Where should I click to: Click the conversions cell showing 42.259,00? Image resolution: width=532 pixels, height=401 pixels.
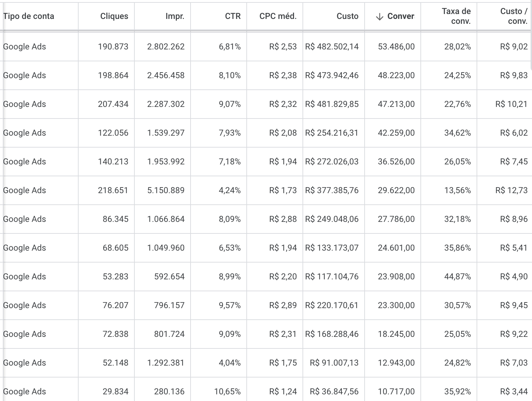pyautogui.click(x=396, y=133)
